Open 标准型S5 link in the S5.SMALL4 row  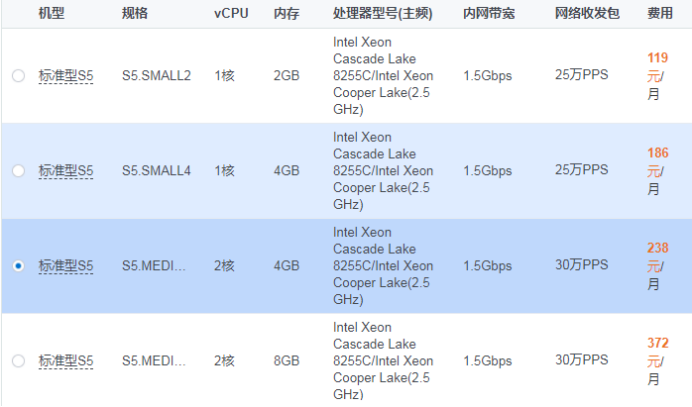click(66, 171)
